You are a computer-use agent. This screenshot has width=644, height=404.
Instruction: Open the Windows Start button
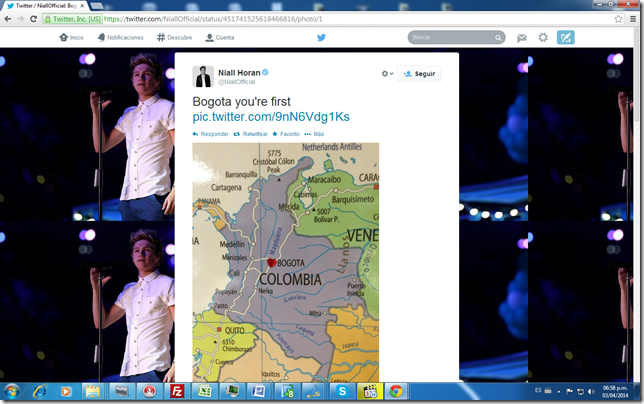pos(11,392)
